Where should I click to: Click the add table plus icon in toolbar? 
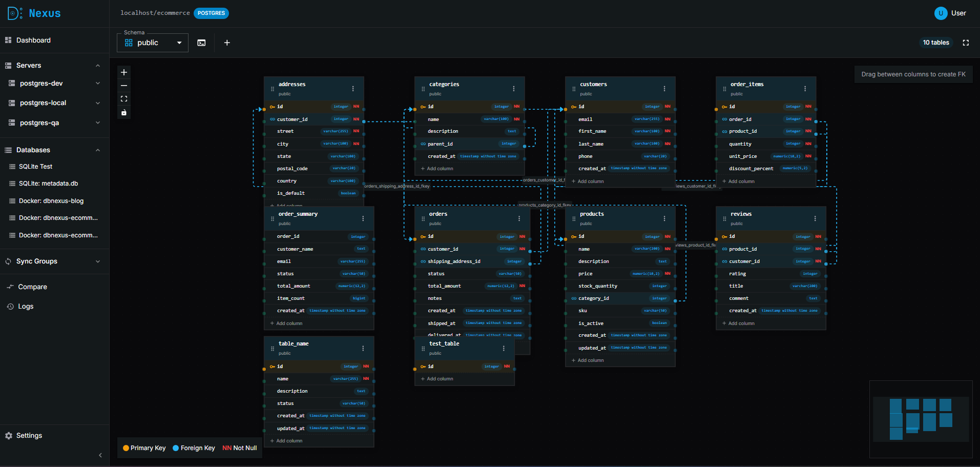click(x=227, y=43)
